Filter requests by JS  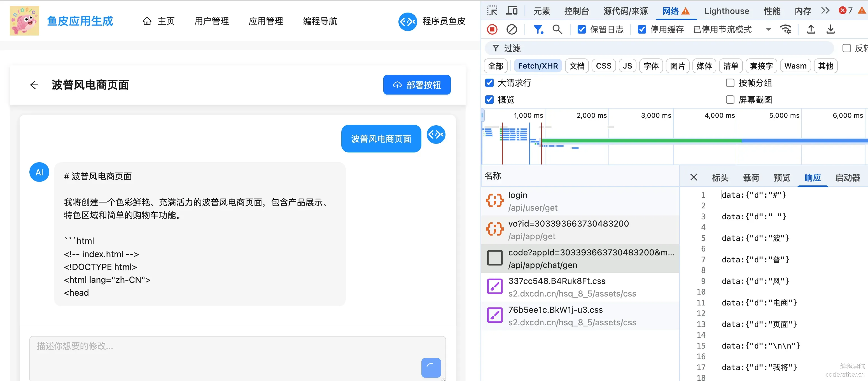coord(627,66)
